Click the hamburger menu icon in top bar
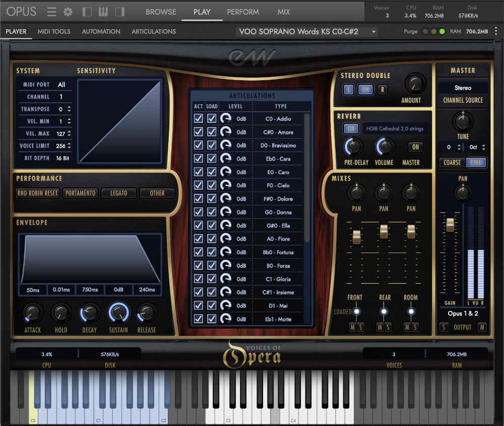 51,12
